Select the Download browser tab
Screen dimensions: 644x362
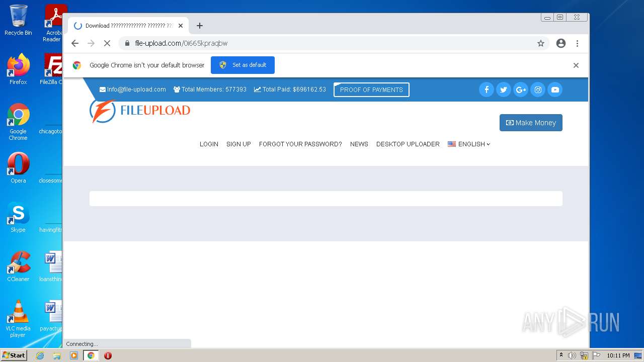[x=128, y=26]
